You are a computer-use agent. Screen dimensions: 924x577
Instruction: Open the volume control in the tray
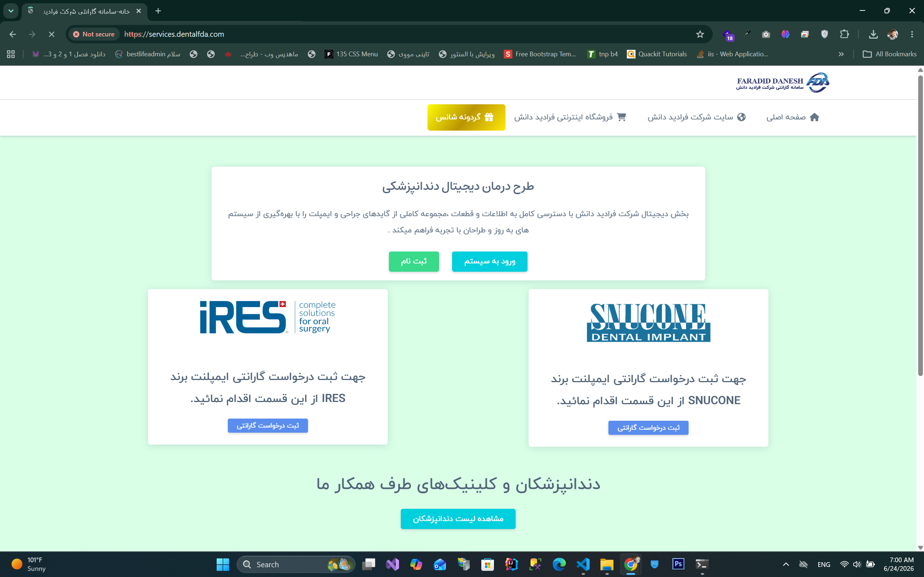pyautogui.click(x=857, y=564)
